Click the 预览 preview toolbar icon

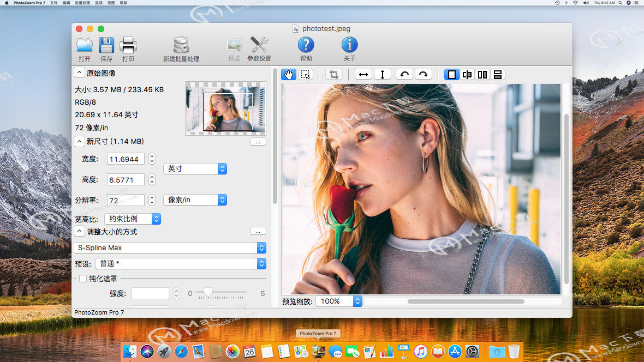(x=234, y=49)
